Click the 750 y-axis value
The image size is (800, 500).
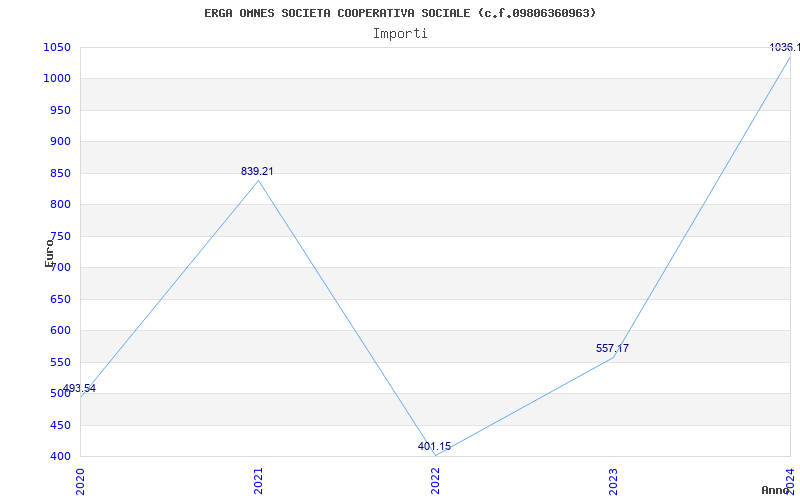pyautogui.click(x=60, y=236)
